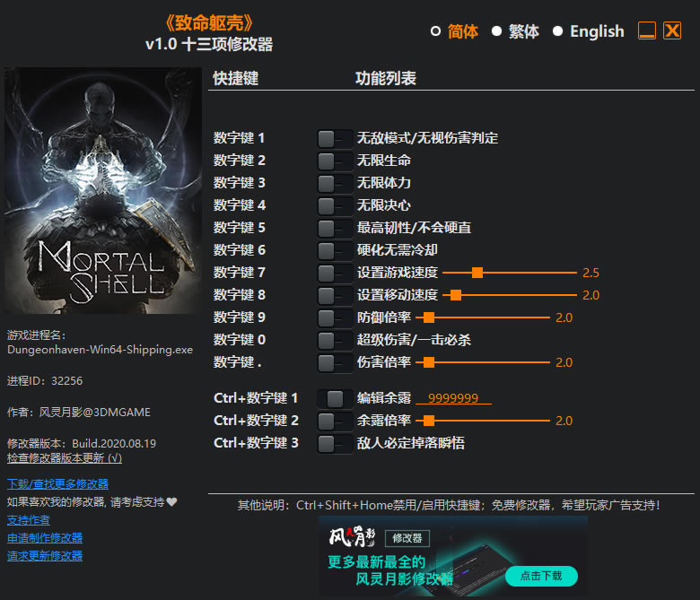Check the 编辑余露 checkbox

click(x=335, y=398)
